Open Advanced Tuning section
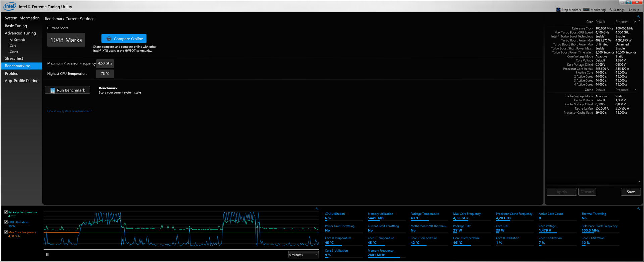The image size is (644, 262). tap(20, 33)
